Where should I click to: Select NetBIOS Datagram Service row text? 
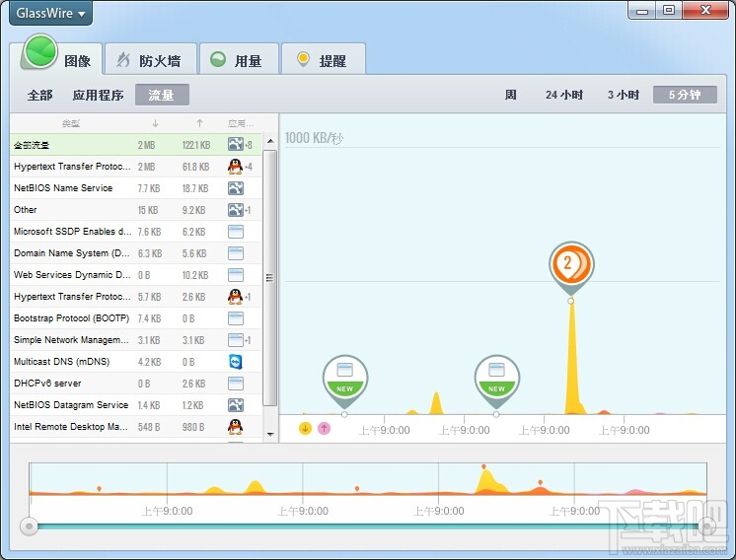(71, 405)
